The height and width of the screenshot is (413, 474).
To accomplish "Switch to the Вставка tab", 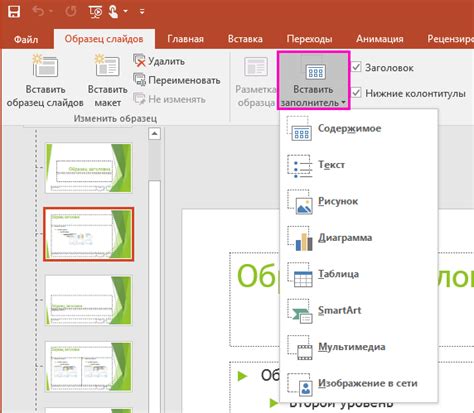I will pos(245,39).
